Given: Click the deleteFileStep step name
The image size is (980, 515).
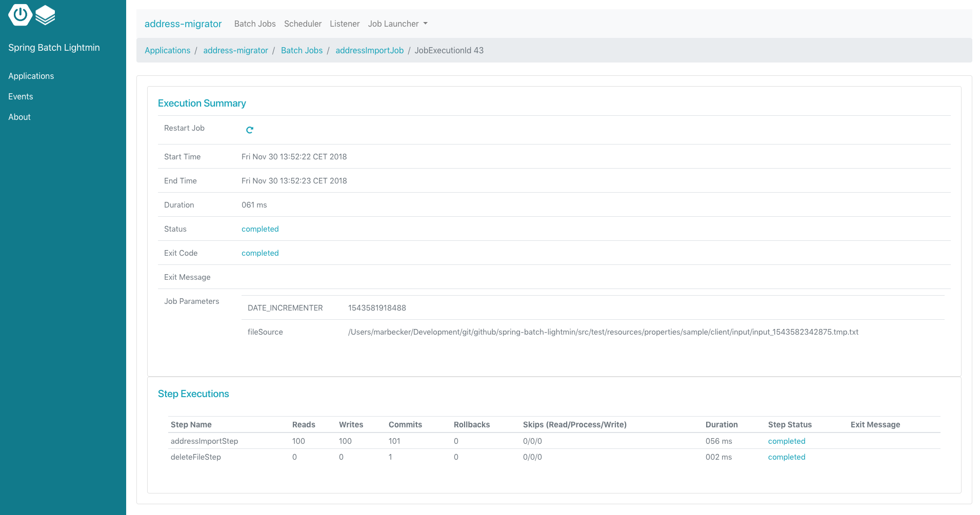Looking at the screenshot, I should tap(195, 457).
